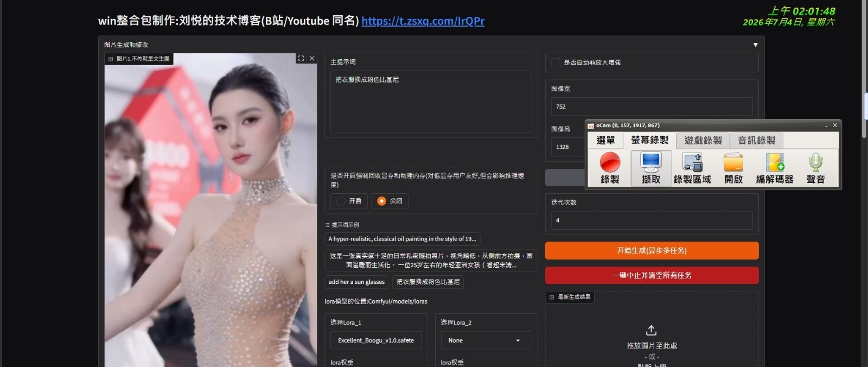Open the oCam folder (開啟) icon
868x367 pixels.
[x=733, y=162]
